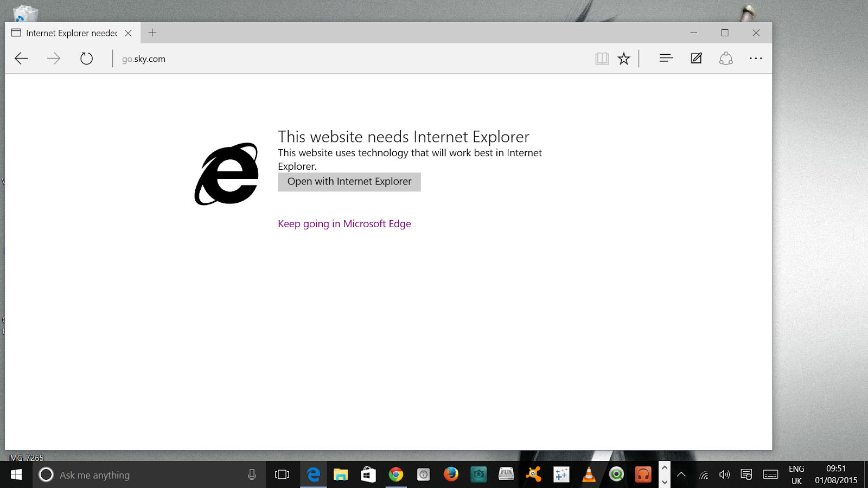Launch Avast antivirus from taskbar
This screenshot has width=868, height=488.
(534, 475)
